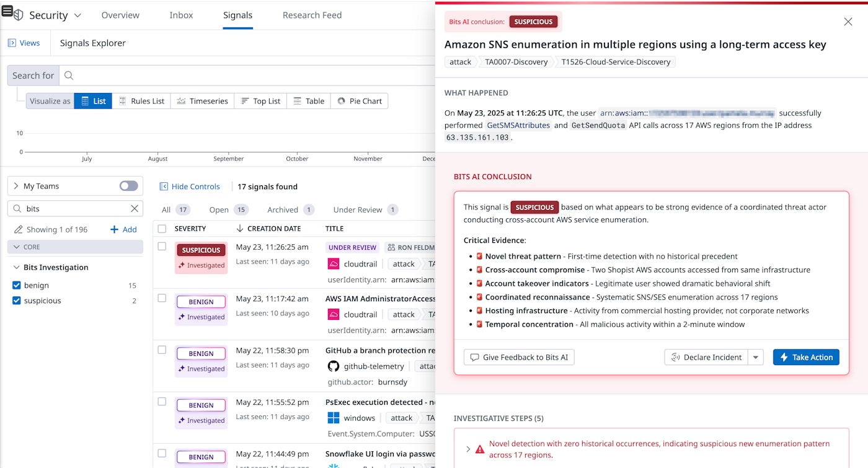The width and height of the screenshot is (868, 468).
Task: Open the Declare Incident dropdown arrow
Action: [756, 357]
